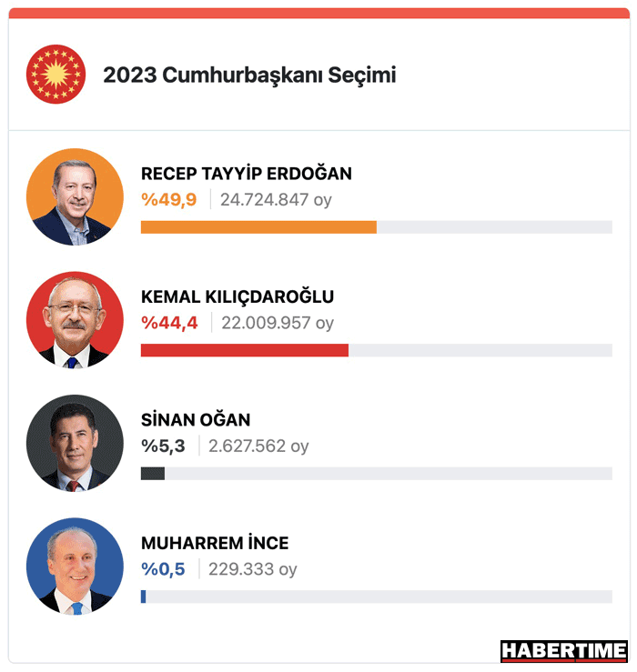
Task: Click the 2.627.562 oy vote count
Action: pyautogui.click(x=258, y=446)
